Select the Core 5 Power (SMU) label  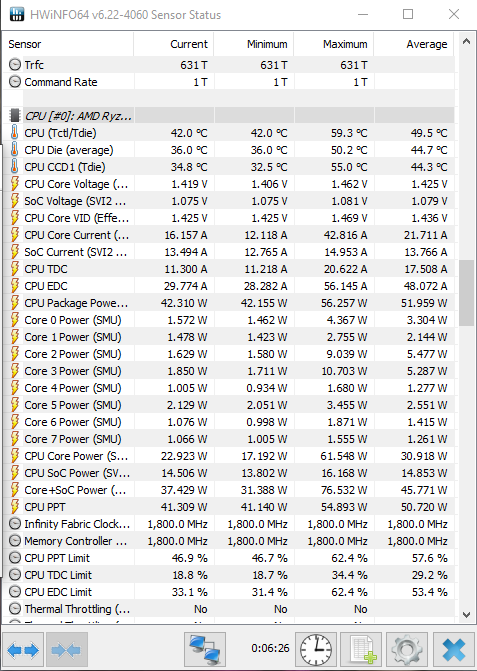point(73,405)
